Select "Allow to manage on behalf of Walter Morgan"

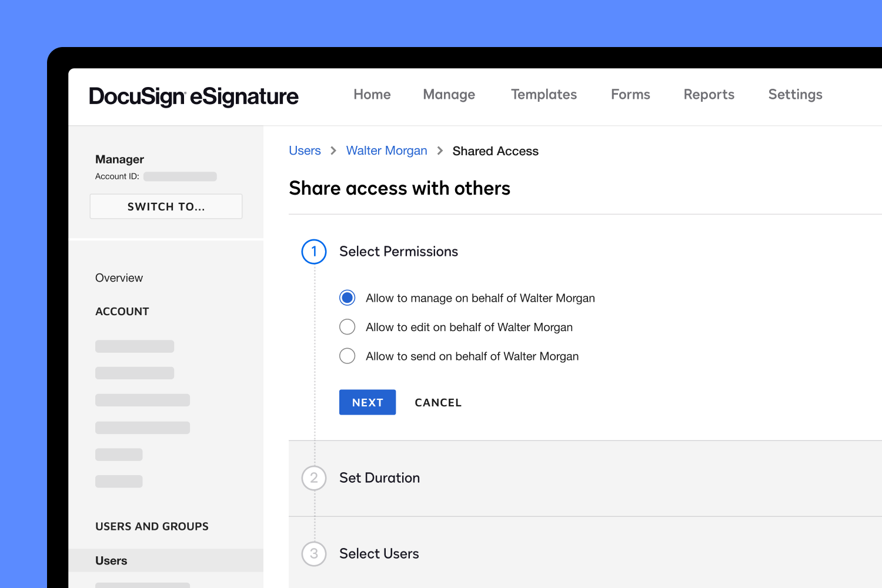(x=347, y=298)
